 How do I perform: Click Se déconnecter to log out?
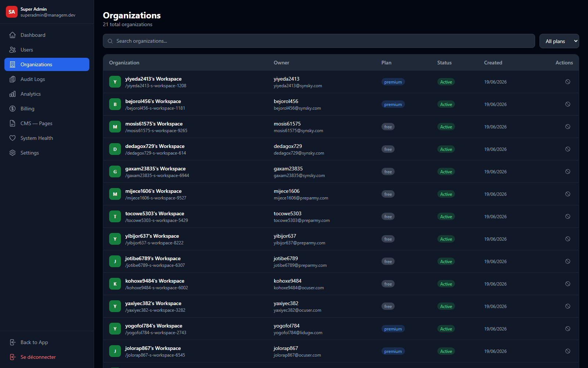point(47,357)
